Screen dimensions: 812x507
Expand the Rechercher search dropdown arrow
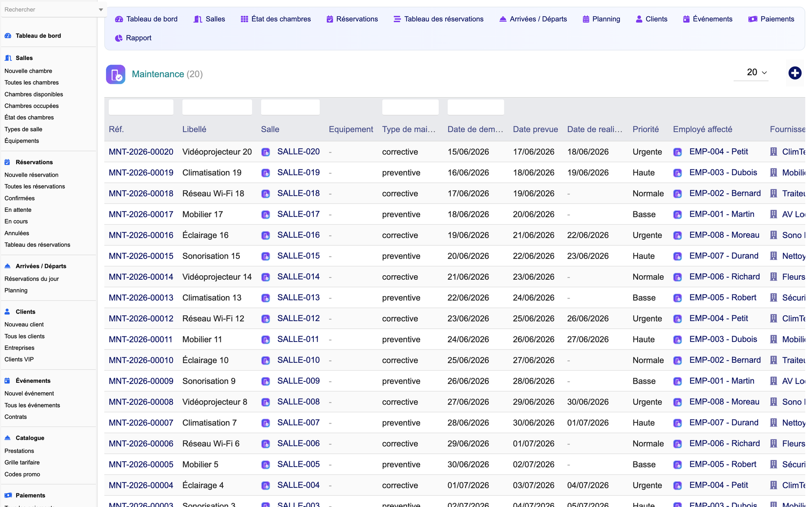pyautogui.click(x=101, y=10)
